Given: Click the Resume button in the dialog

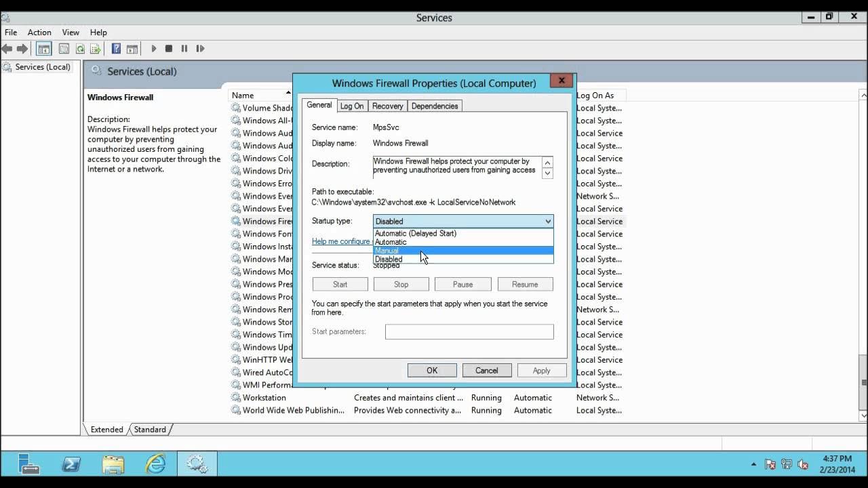Looking at the screenshot, I should [x=525, y=284].
